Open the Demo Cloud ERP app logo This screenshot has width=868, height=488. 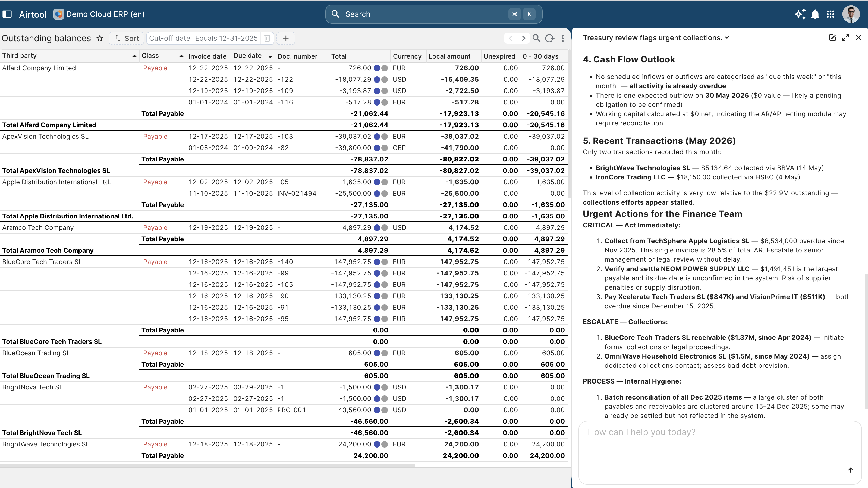click(58, 14)
